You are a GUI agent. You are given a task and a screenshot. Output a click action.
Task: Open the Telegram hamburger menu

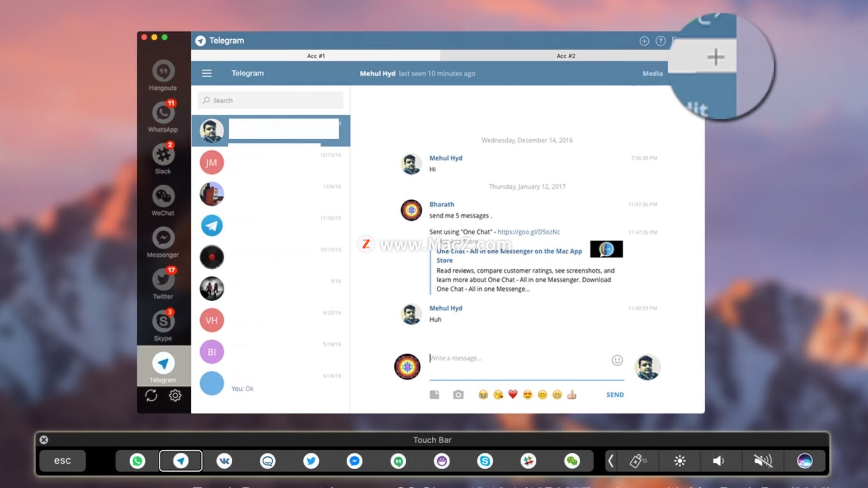[207, 73]
